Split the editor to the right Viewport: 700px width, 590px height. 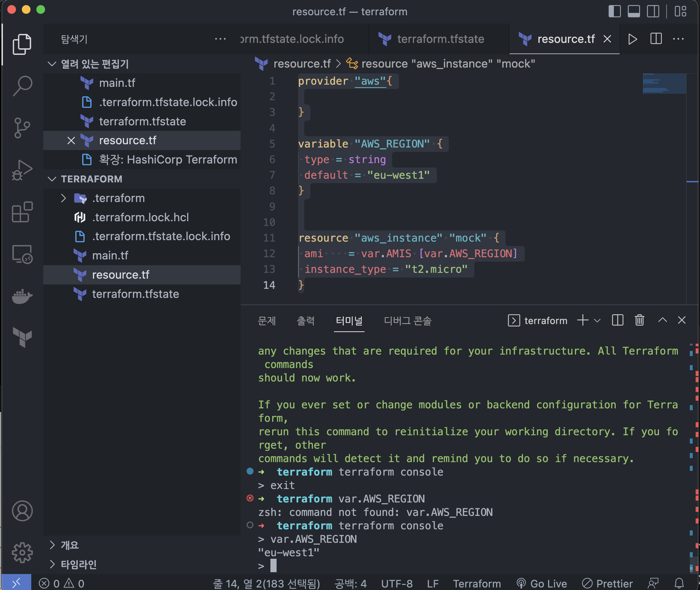[x=656, y=39]
